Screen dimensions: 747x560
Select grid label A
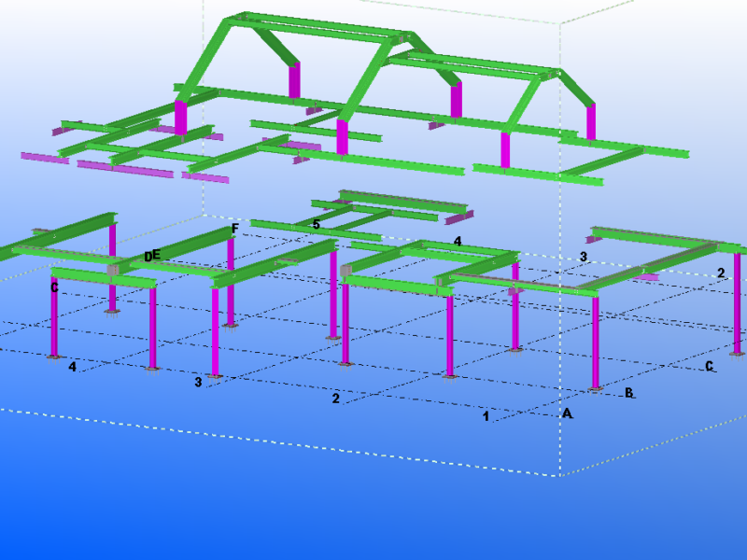pyautogui.click(x=567, y=413)
